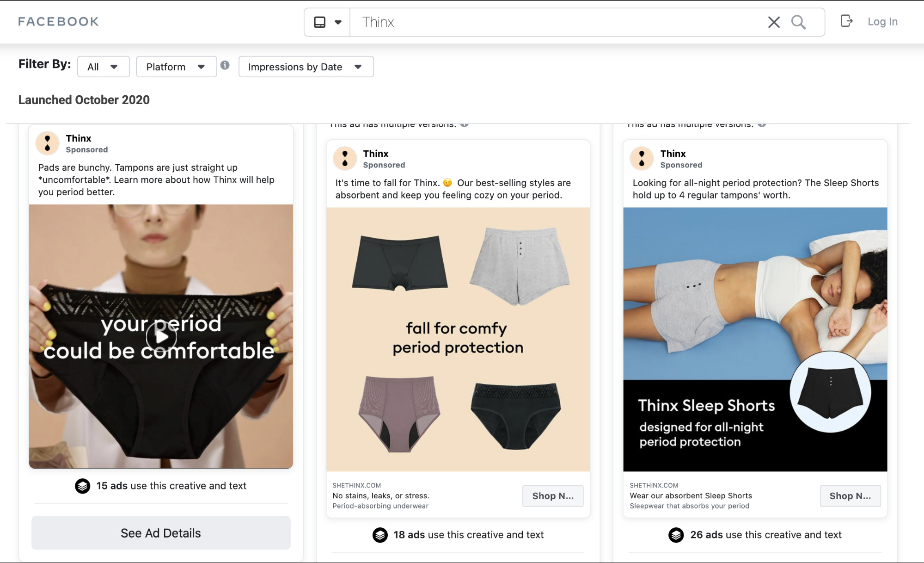Open the info icon beside the Platform filter

point(225,65)
